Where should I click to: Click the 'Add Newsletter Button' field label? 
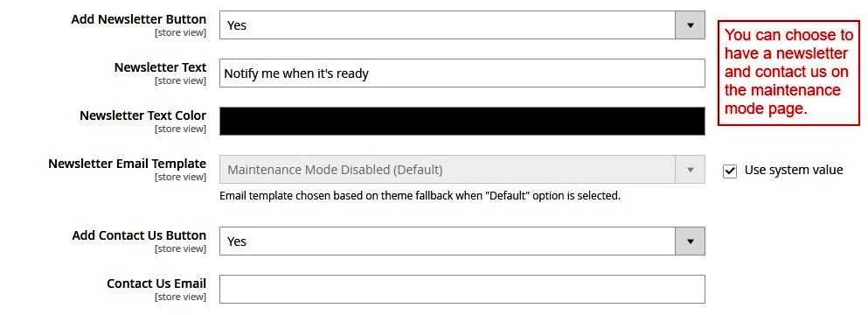(x=138, y=19)
